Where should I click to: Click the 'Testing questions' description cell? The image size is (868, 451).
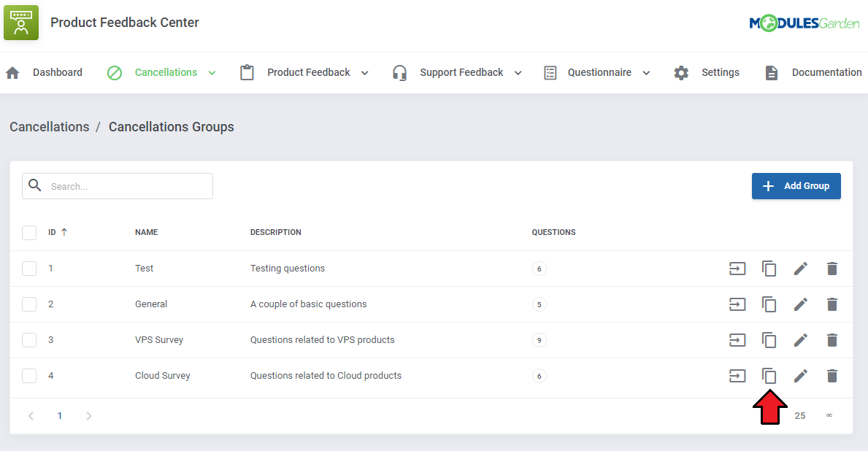tap(288, 269)
